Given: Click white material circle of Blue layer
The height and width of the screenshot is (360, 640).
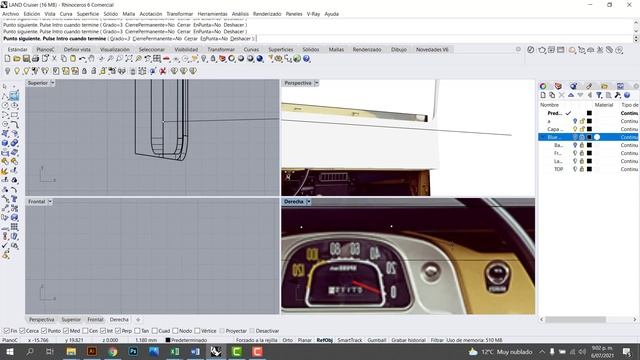Looking at the screenshot, I should [x=597, y=137].
